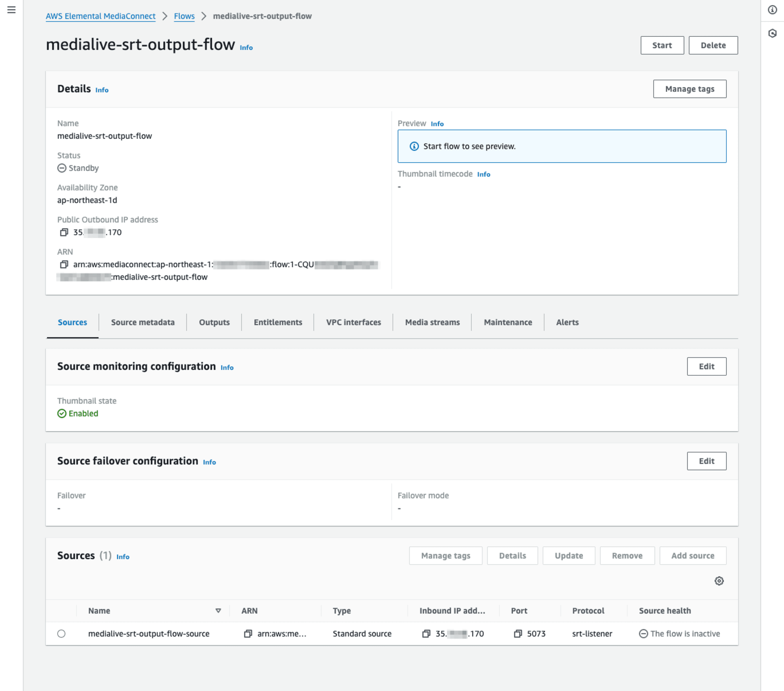Screen dimensions: 784x691
Task: Click the Inbound IP add... column header
Action: 452,611
